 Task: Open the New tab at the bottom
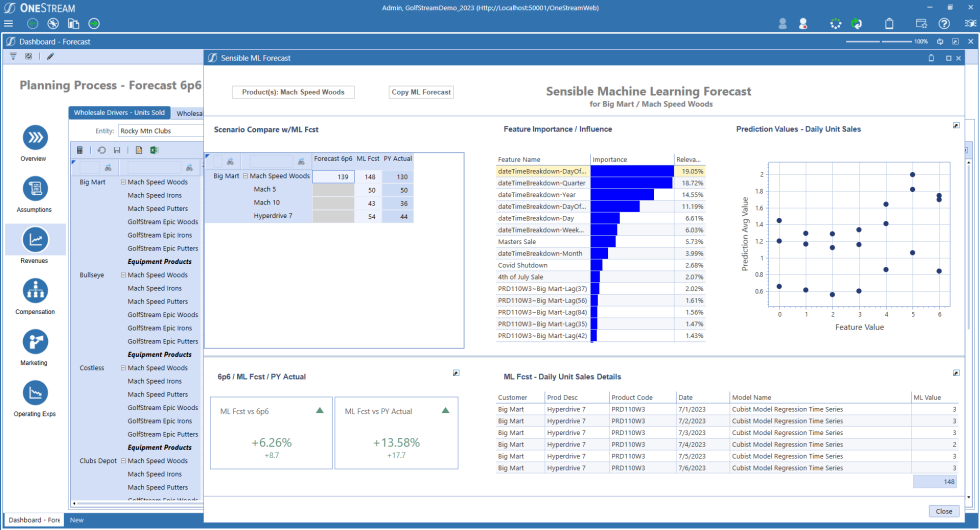click(76, 520)
